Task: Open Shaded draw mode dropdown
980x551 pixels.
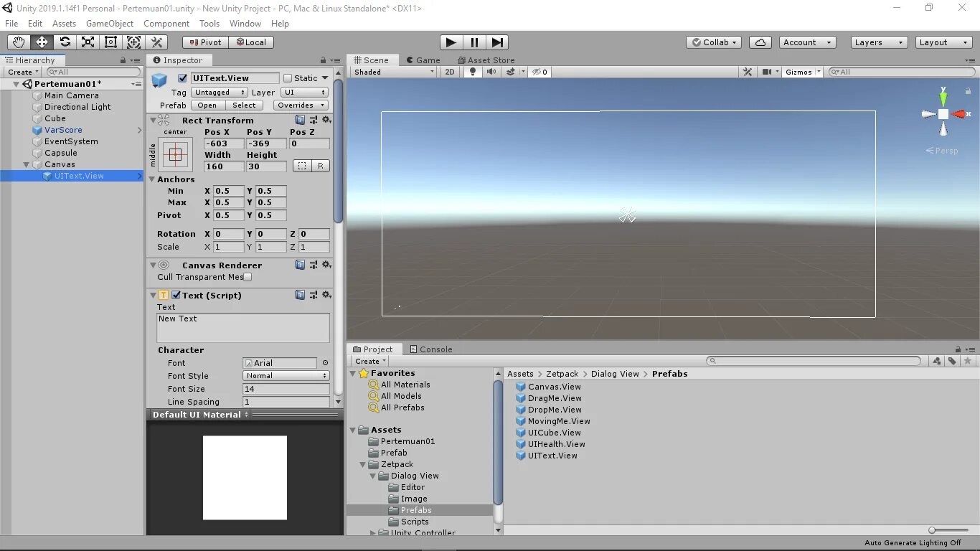Action: pos(394,72)
